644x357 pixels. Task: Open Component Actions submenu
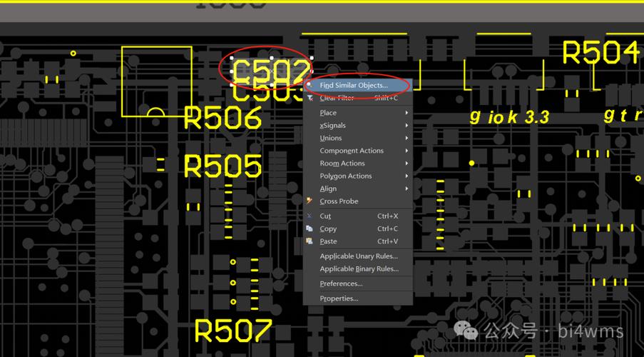pyautogui.click(x=358, y=151)
